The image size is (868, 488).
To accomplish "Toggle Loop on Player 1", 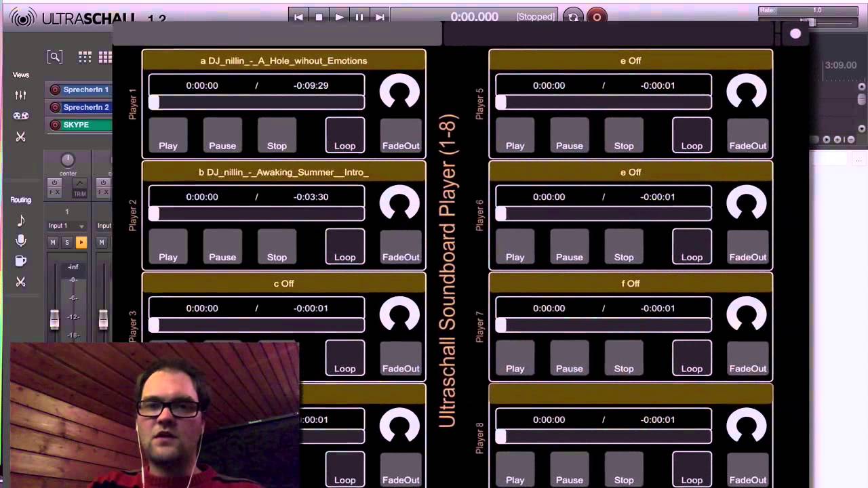I will [x=344, y=135].
